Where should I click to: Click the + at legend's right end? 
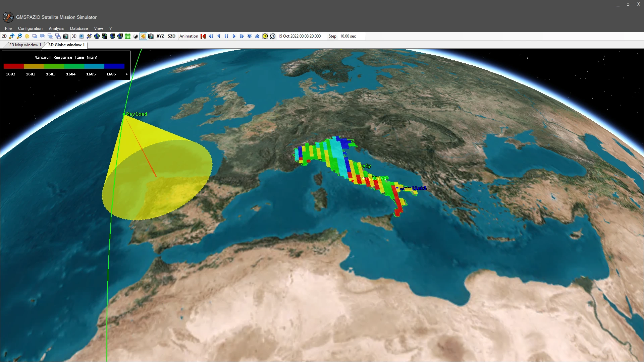[126, 74]
